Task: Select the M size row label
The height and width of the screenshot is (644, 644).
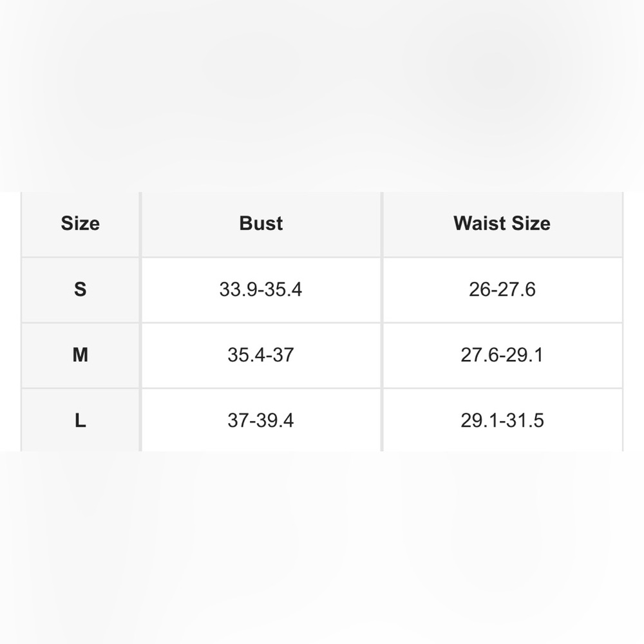Action: [80, 355]
